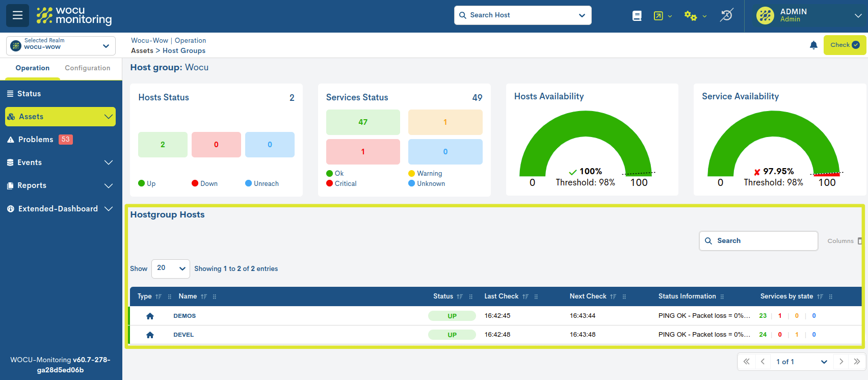Open the Selected Realm dropdown

[x=61, y=46]
